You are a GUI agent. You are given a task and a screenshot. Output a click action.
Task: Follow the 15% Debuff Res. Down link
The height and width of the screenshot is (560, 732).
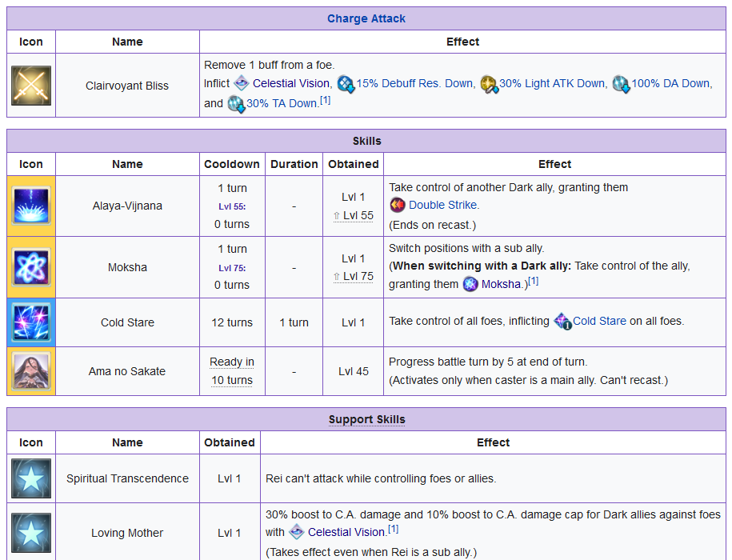pyautogui.click(x=414, y=83)
